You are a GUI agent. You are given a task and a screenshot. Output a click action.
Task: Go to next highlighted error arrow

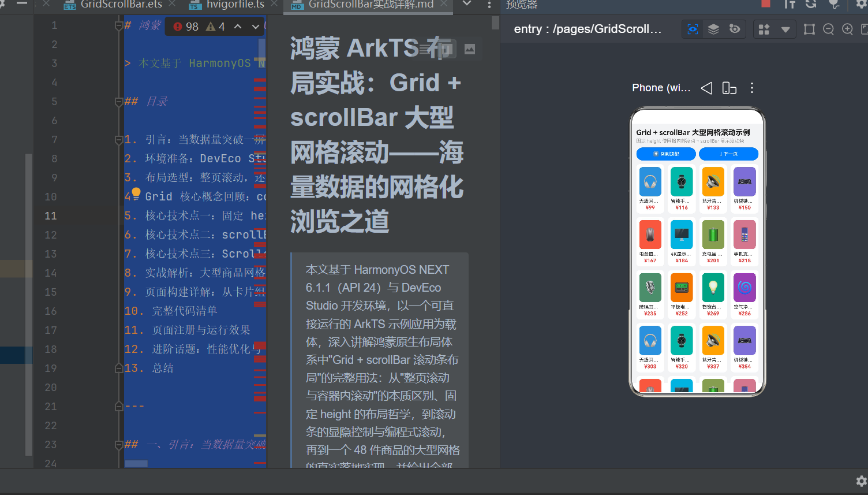pos(256,27)
